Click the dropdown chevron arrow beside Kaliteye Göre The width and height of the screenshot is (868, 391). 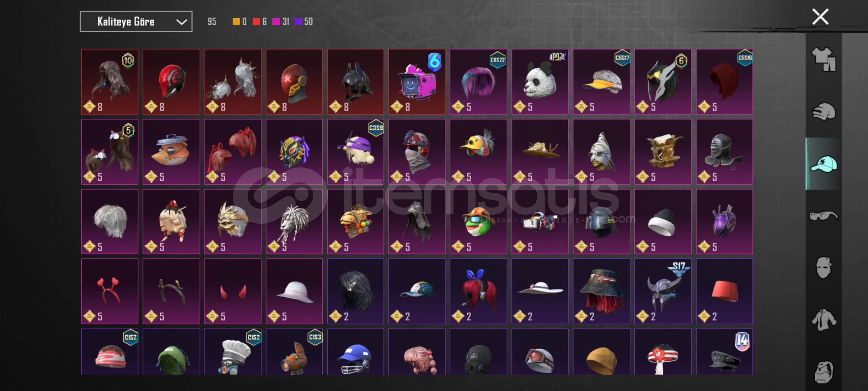click(x=181, y=22)
